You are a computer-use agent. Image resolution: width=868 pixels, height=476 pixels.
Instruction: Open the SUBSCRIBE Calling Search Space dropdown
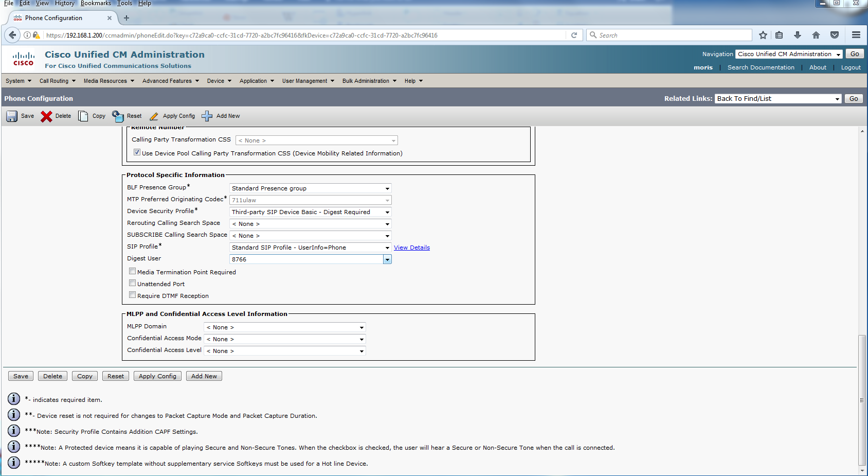pyautogui.click(x=311, y=236)
